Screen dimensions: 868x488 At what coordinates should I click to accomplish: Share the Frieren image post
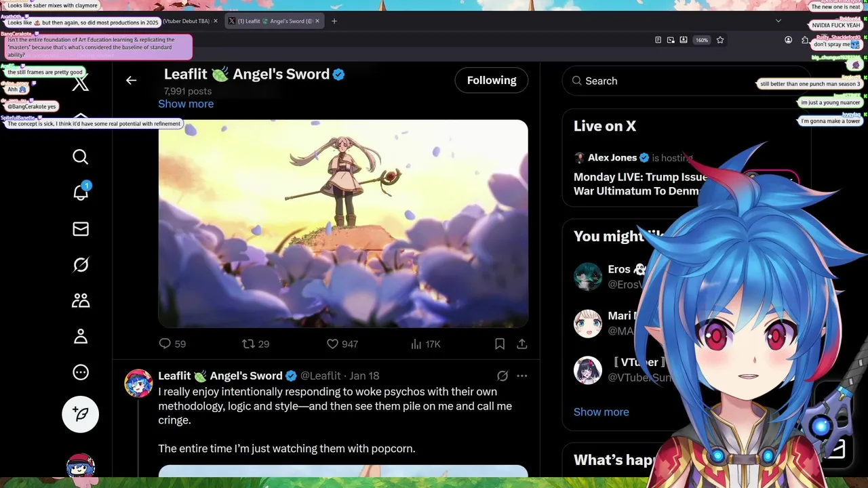coord(522,344)
